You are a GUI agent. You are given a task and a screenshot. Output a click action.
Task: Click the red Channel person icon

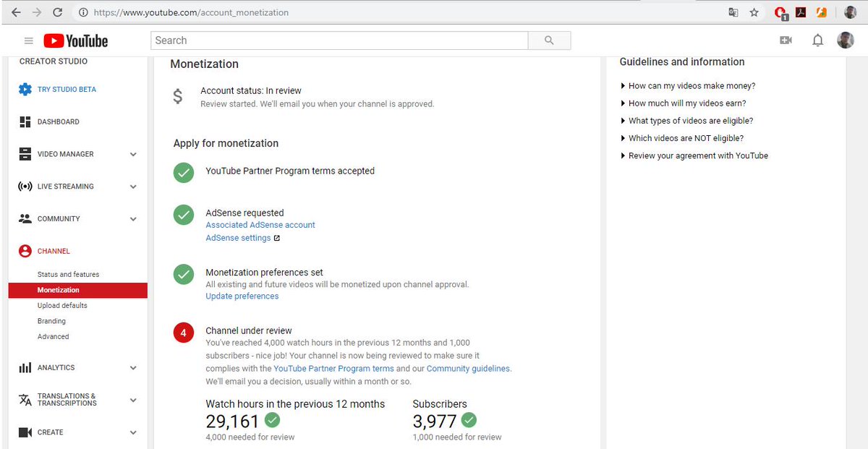coord(25,251)
